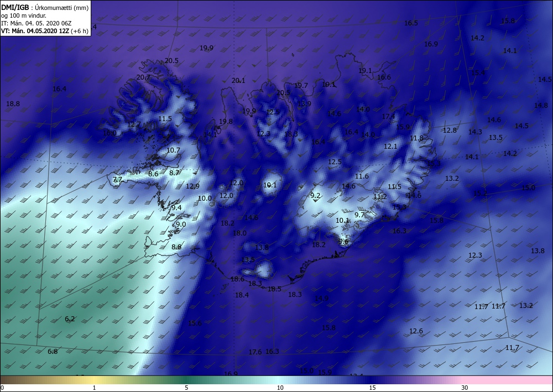Click the map value 11.6

coord(362,176)
